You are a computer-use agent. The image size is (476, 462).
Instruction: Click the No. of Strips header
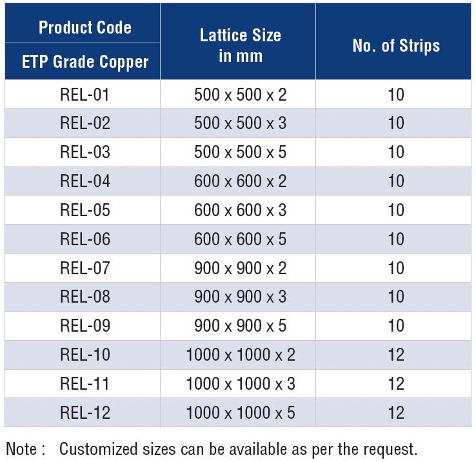[396, 46]
